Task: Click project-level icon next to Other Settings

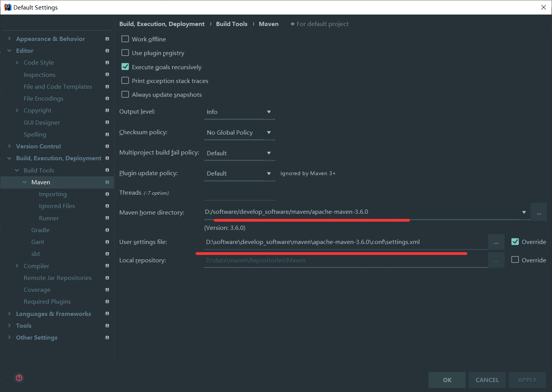Action: click(107, 338)
